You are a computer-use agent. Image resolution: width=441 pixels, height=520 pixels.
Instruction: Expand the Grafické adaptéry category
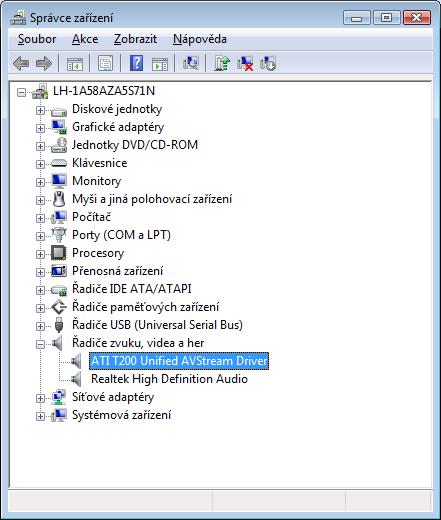[40, 128]
